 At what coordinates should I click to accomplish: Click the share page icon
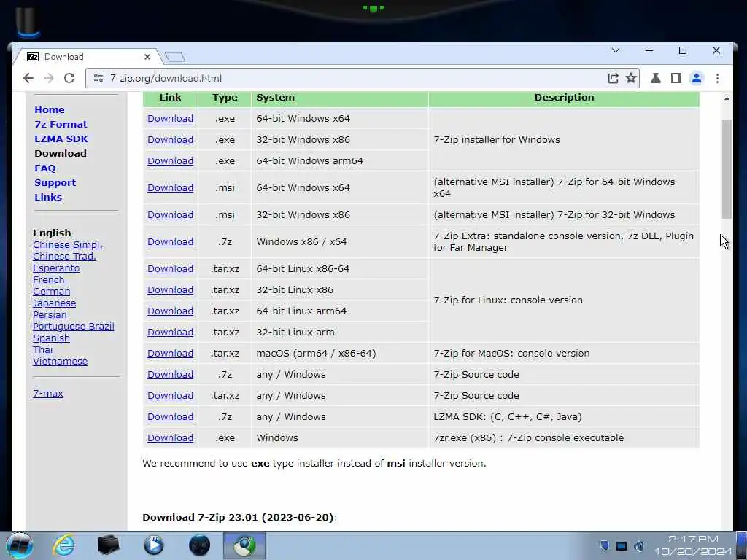pyautogui.click(x=613, y=78)
